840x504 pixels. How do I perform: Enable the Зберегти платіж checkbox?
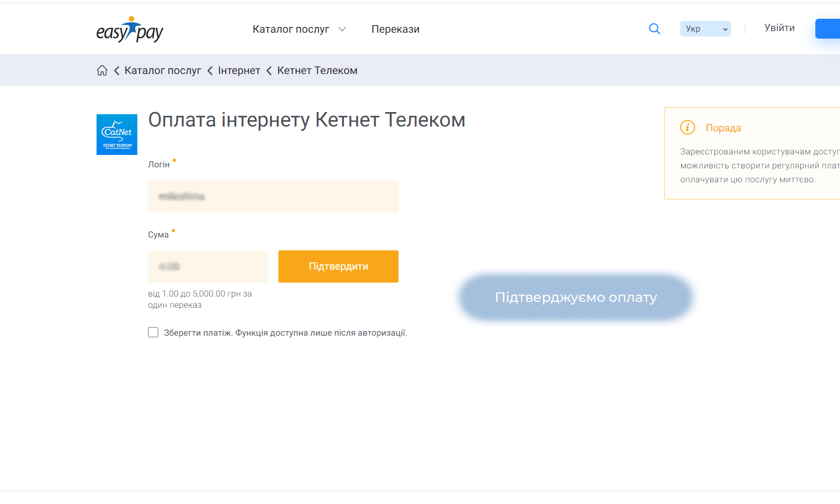coord(153,332)
